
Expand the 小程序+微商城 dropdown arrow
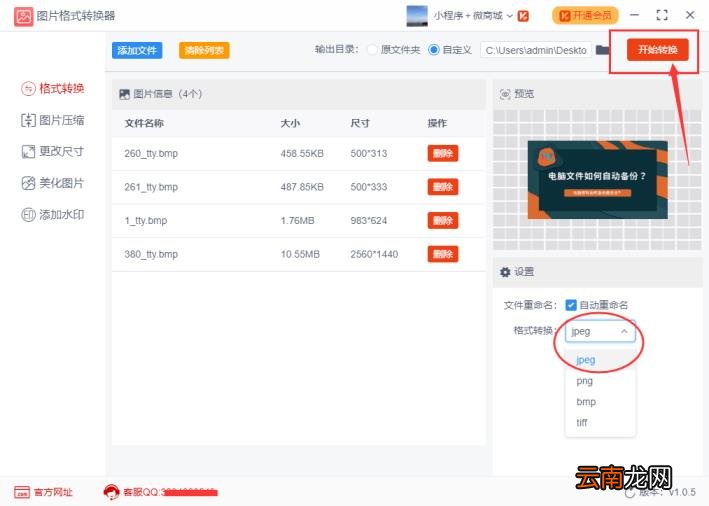510,16
